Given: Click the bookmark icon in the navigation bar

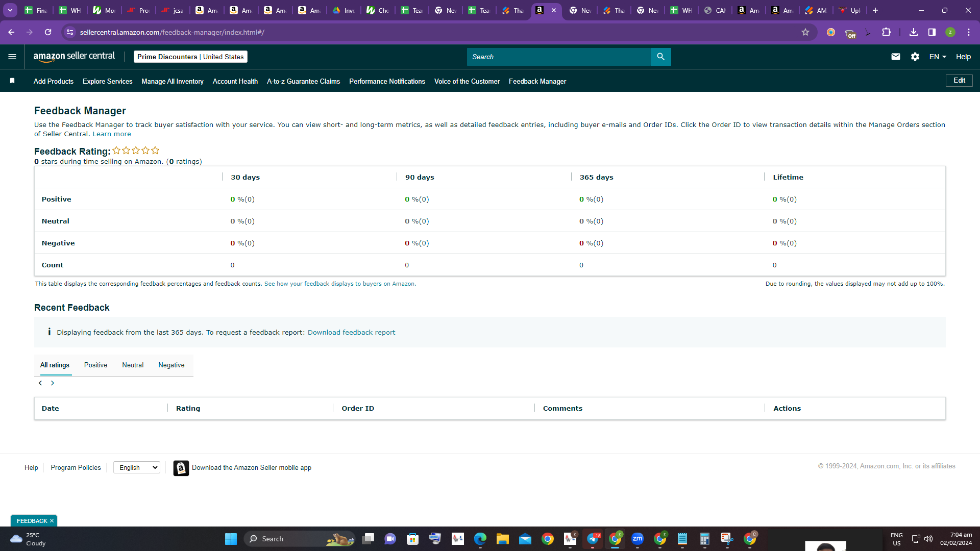Looking at the screenshot, I should coord(12,81).
